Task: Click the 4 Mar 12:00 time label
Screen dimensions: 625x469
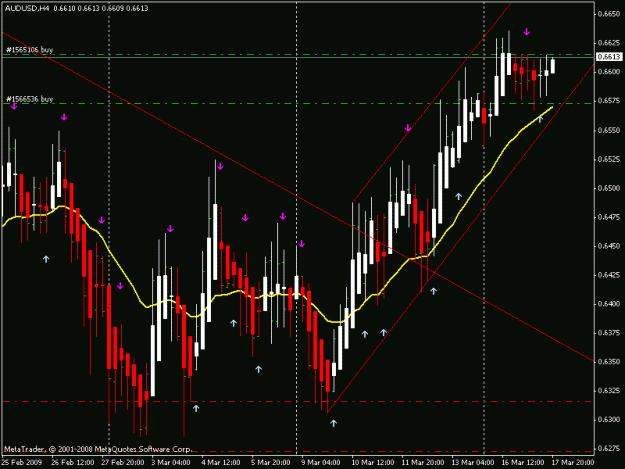Action: (221, 463)
